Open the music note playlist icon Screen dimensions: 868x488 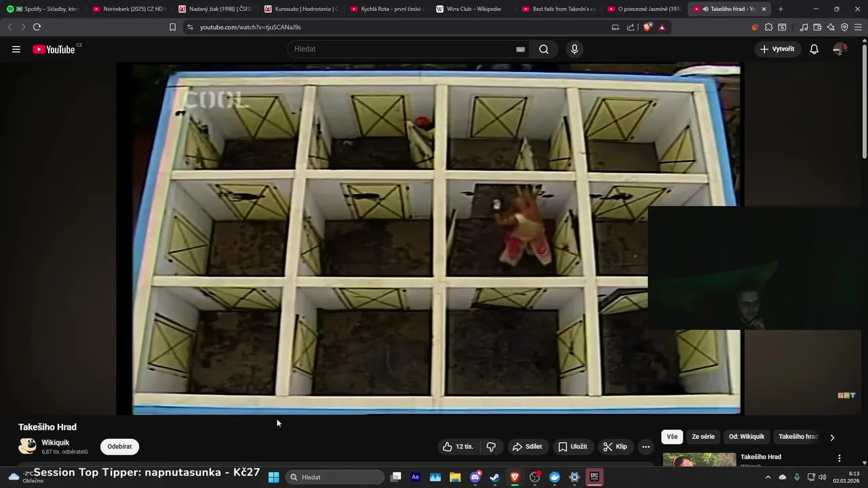coord(804,27)
